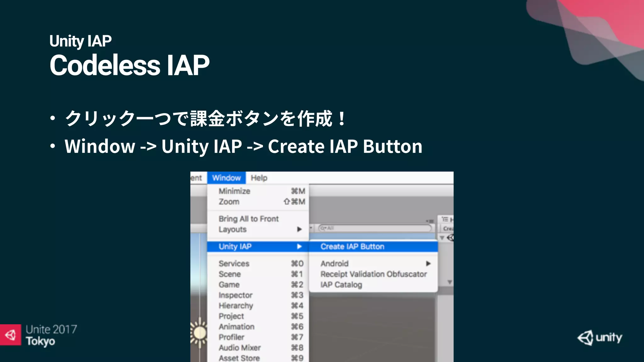Open the Help menu
644x362 pixels.
(259, 178)
